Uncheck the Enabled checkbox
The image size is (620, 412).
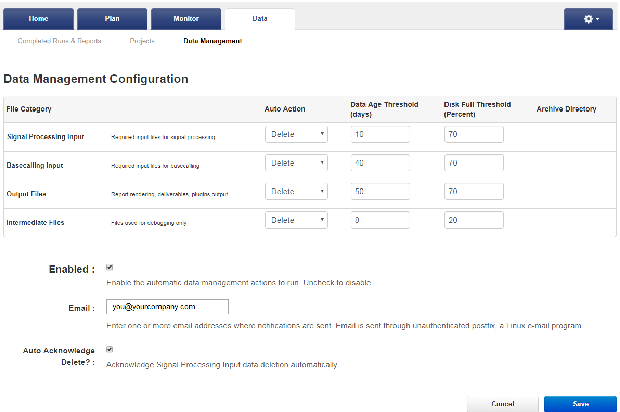coord(109,268)
